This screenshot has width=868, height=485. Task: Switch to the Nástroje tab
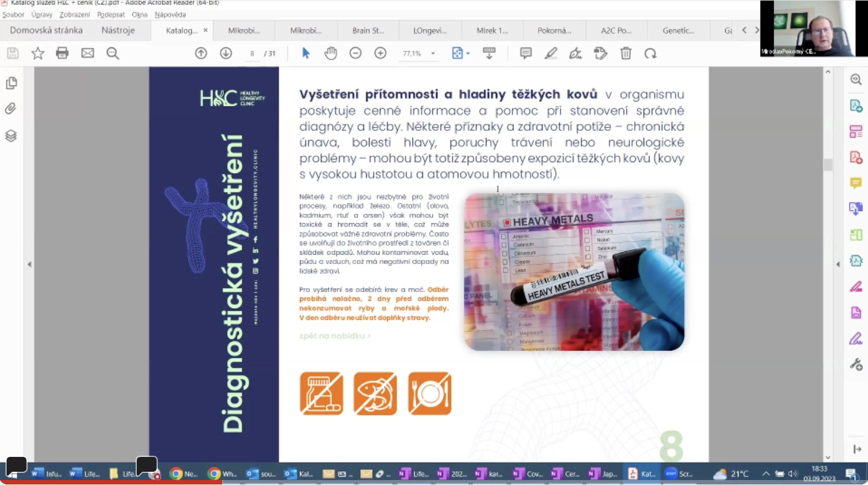click(x=118, y=30)
